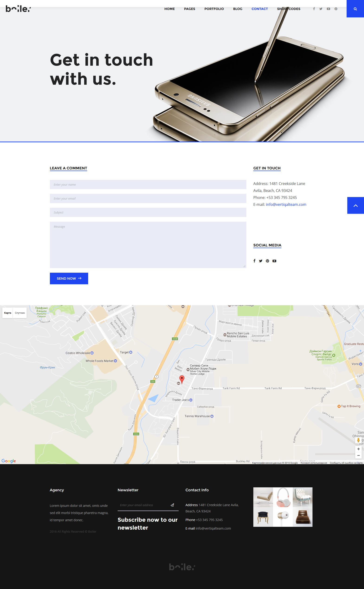The height and width of the screenshot is (589, 364).
Task: Click the map terms of use link
Action: [x=314, y=463]
